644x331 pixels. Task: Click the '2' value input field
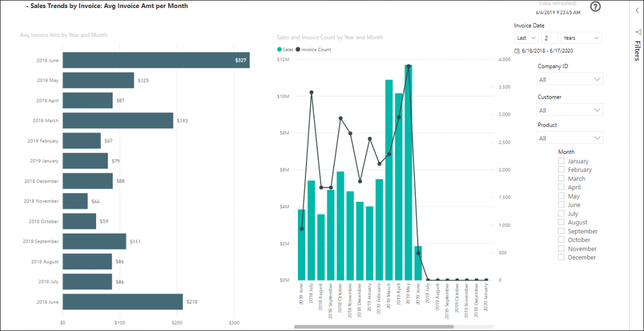click(x=548, y=38)
